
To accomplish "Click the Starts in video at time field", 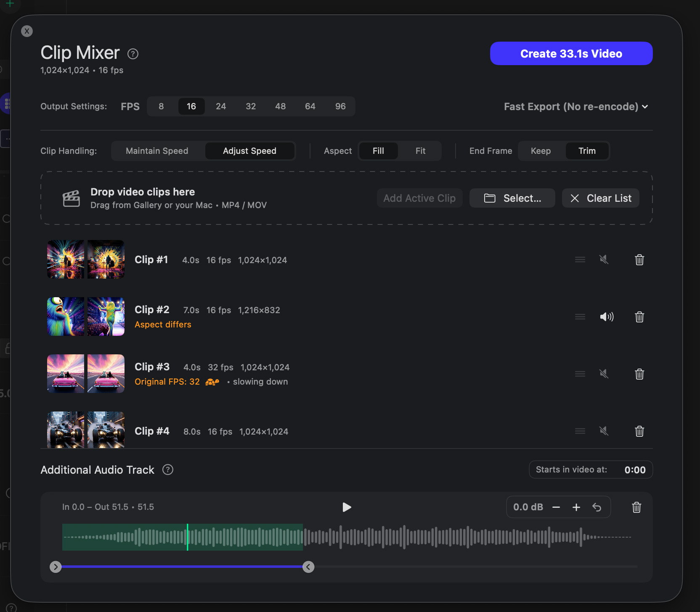I will click(x=634, y=470).
